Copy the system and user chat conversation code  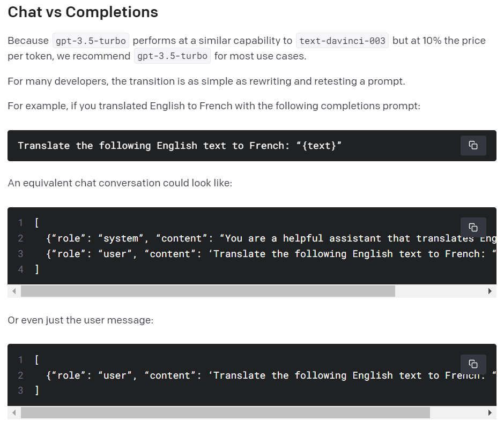473,227
